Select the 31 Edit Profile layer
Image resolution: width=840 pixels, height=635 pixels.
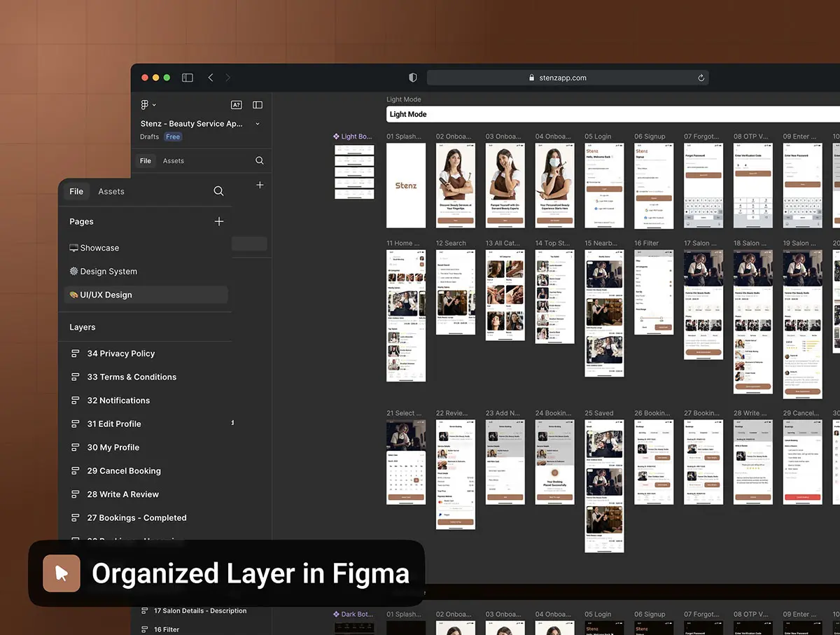point(114,424)
